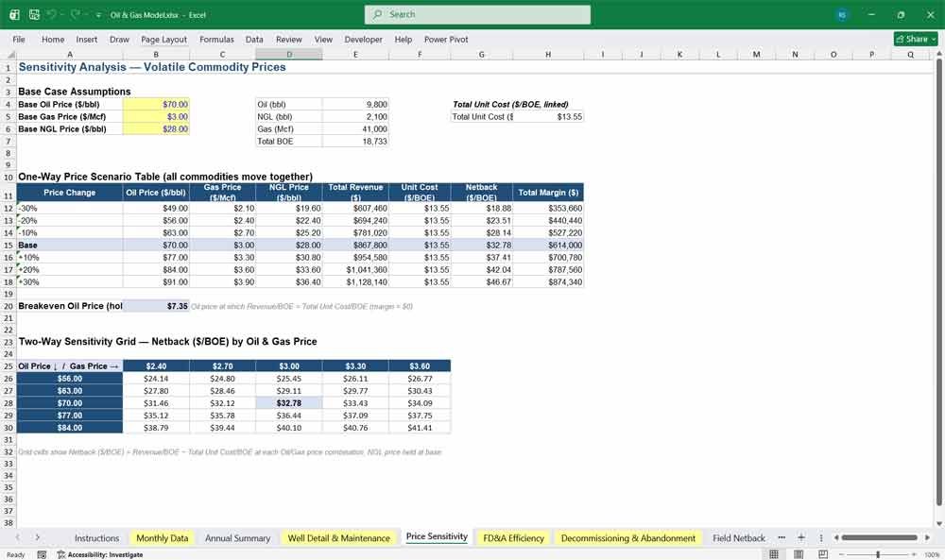Viewport: 945px width, 560px height.
Task: Switch to the Monthly Data sheet tab
Action: click(163, 537)
